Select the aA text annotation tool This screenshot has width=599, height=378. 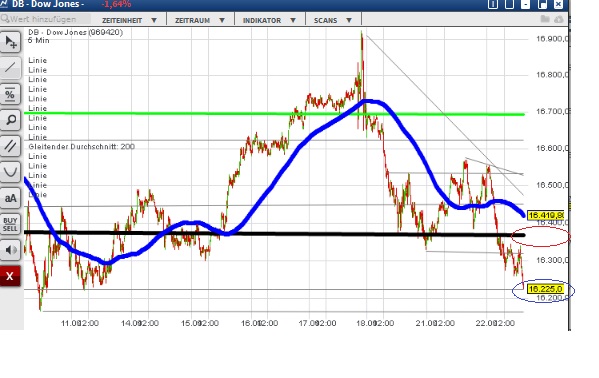click(x=10, y=198)
